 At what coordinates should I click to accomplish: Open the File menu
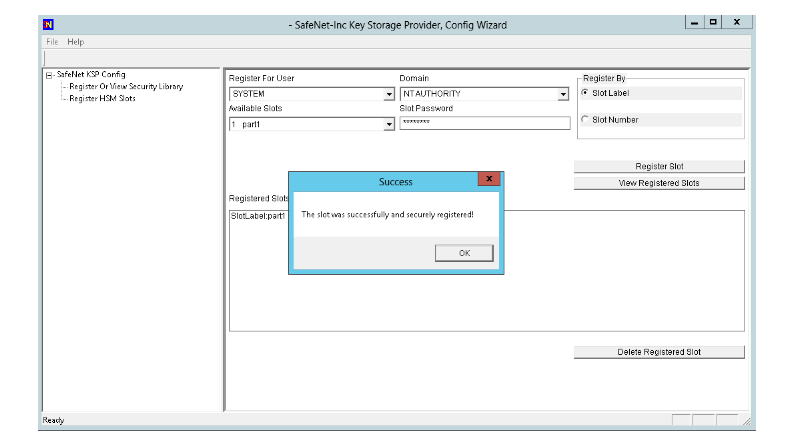tap(52, 42)
